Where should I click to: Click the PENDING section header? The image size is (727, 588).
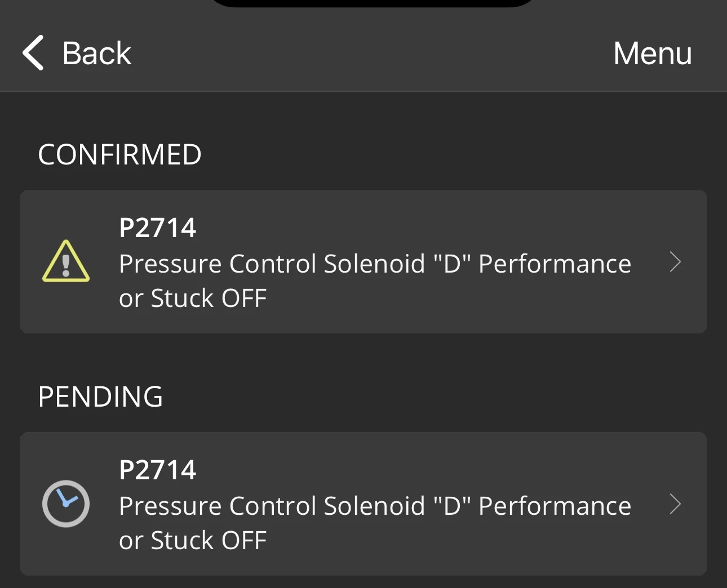pyautogui.click(x=100, y=397)
